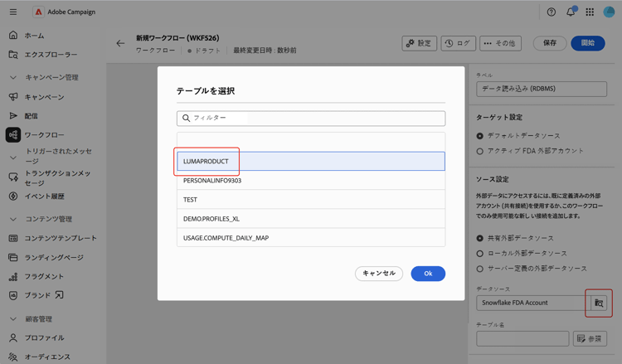Click the Snowflake FDA Account data source field

tap(533, 303)
